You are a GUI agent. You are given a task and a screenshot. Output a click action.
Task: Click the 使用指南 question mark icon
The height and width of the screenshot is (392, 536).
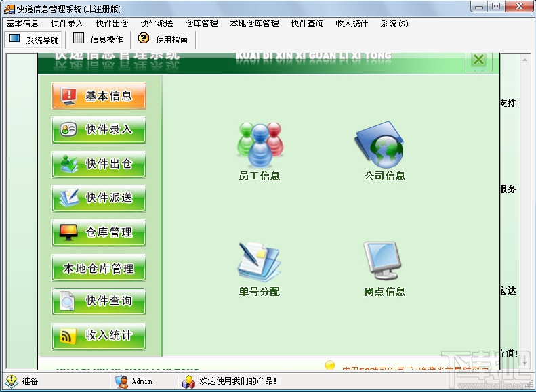click(x=144, y=38)
